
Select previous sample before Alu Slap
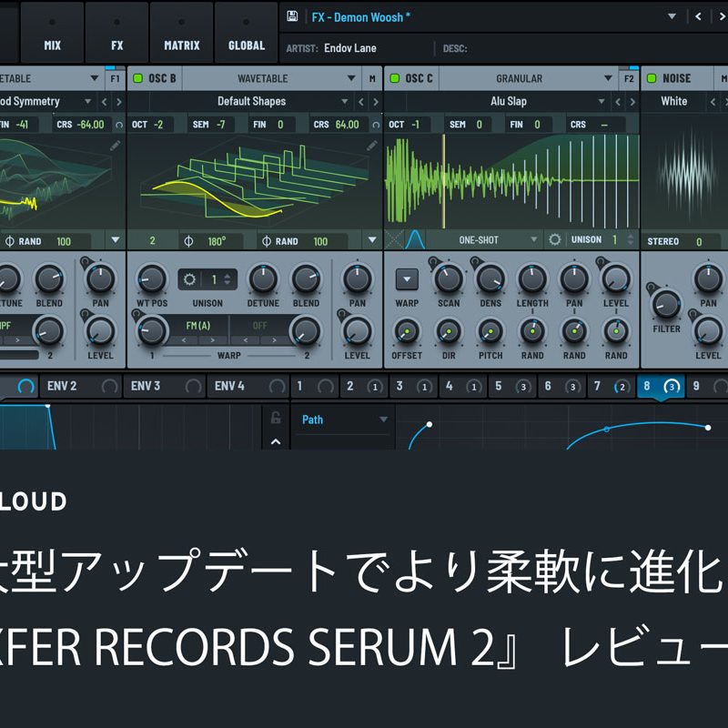pyautogui.click(x=618, y=102)
